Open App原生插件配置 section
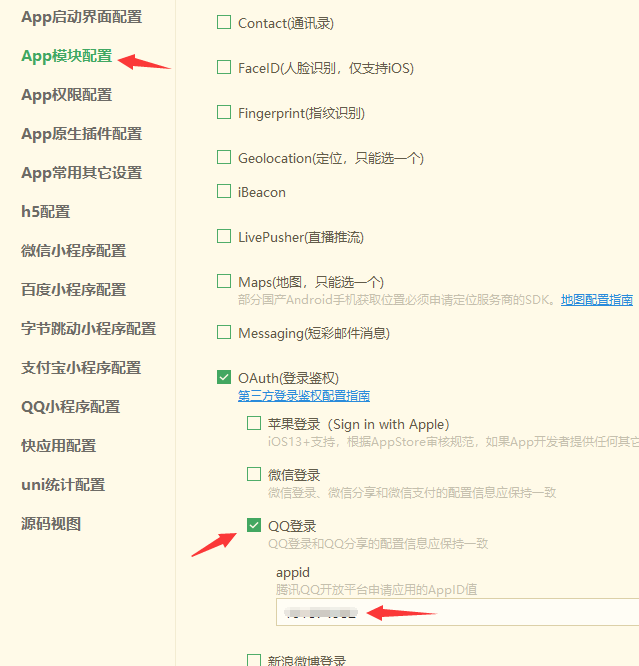This screenshot has width=639, height=666. coord(82,134)
